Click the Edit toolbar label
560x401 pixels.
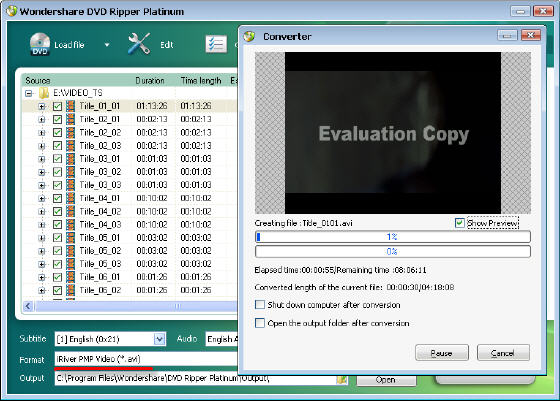point(166,45)
